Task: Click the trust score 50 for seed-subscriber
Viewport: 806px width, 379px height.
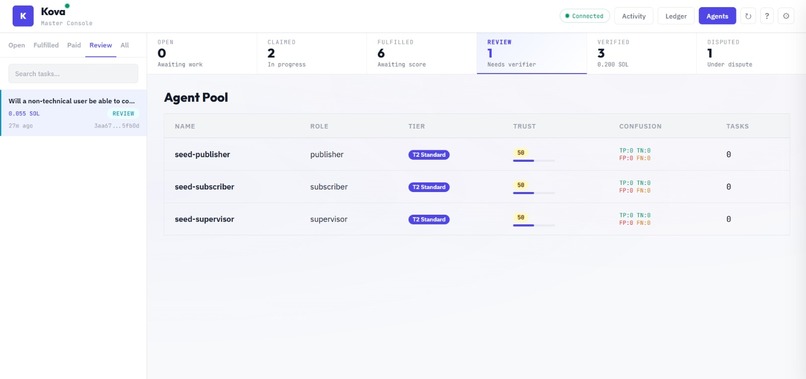Action: (x=520, y=185)
